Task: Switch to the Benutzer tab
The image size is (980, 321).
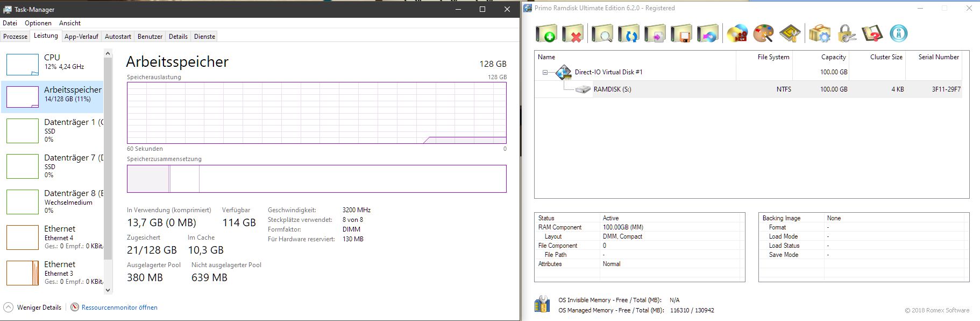Action: coord(150,37)
